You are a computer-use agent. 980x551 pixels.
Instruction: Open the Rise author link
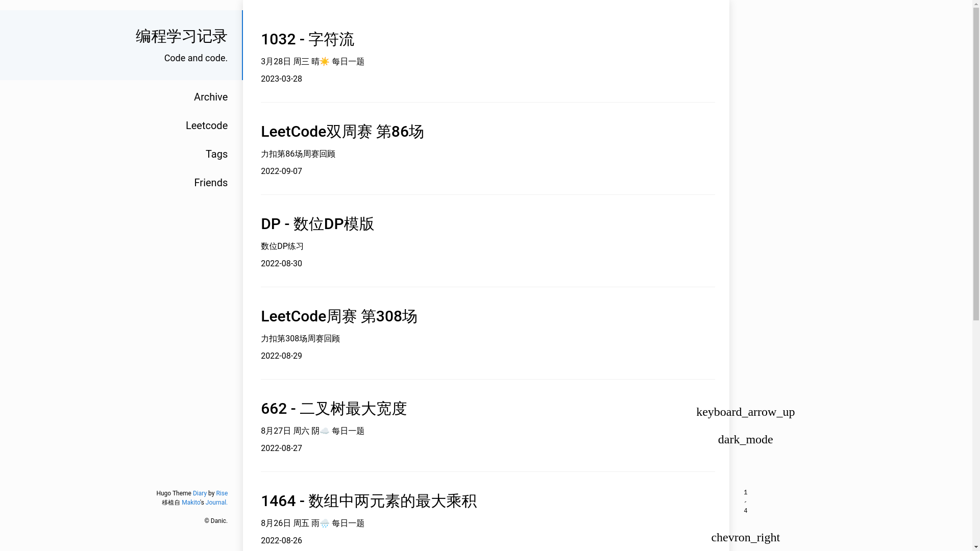click(x=222, y=493)
